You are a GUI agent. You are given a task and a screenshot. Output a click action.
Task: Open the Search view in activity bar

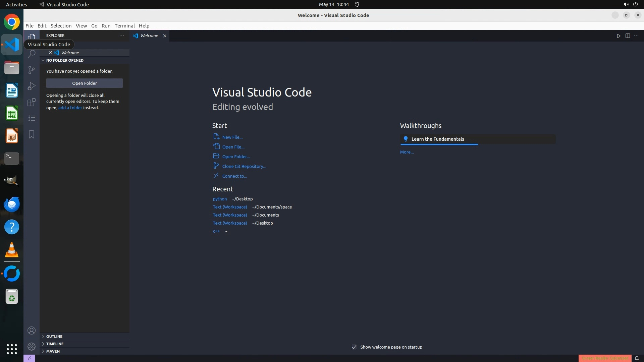click(32, 54)
